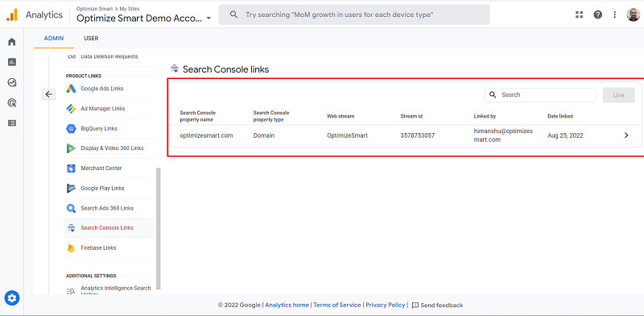Open the Advertising icon in left rail

click(12, 102)
